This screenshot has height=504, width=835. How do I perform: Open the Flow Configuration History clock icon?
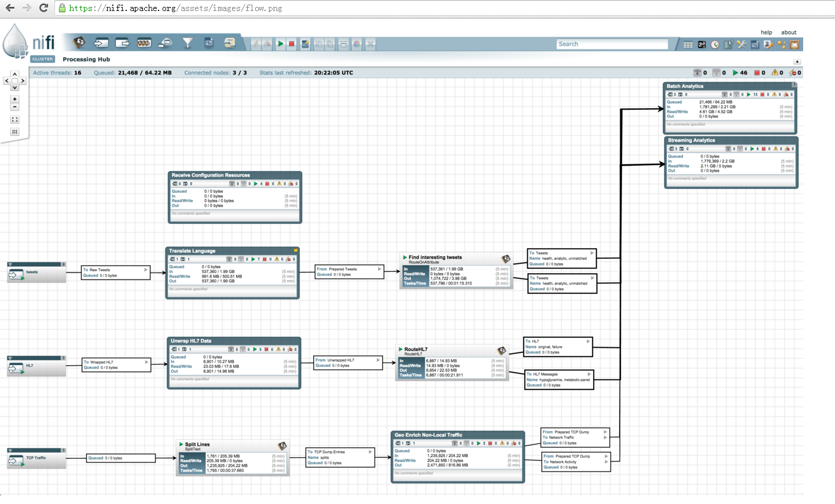pos(715,45)
